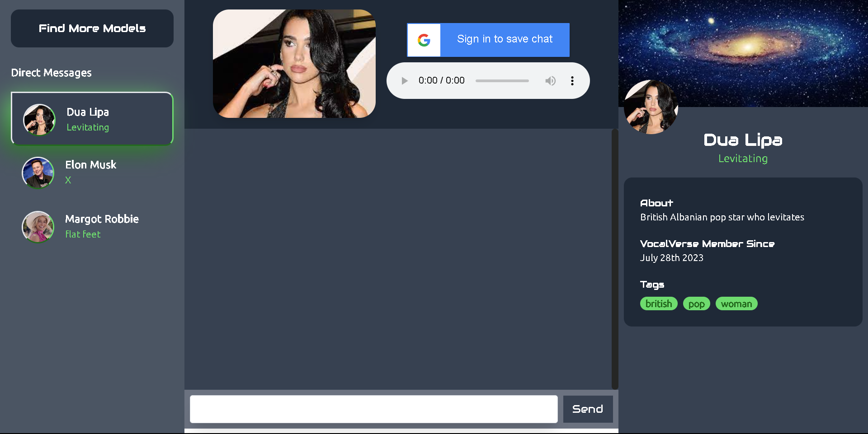Play the audio clip

pos(405,81)
